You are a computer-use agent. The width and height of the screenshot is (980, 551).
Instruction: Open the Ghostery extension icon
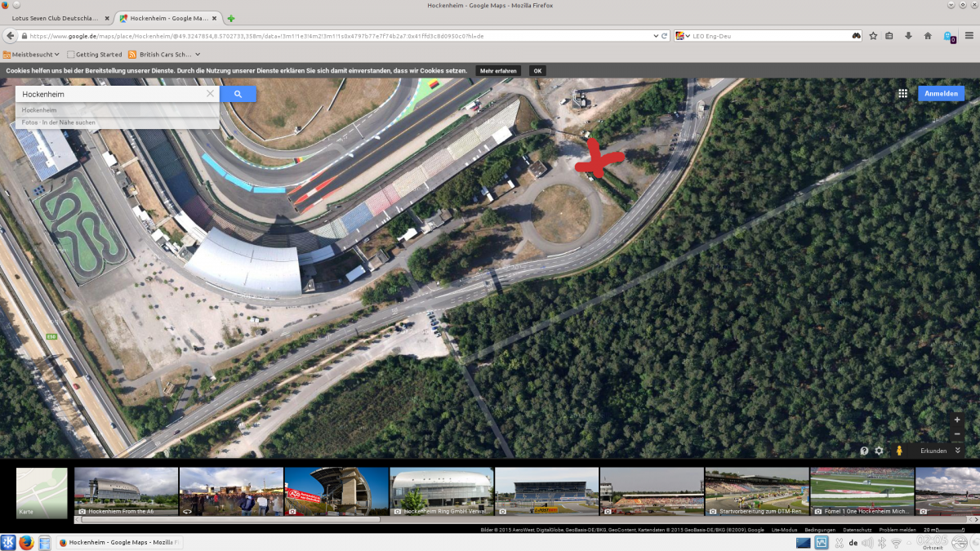(948, 37)
